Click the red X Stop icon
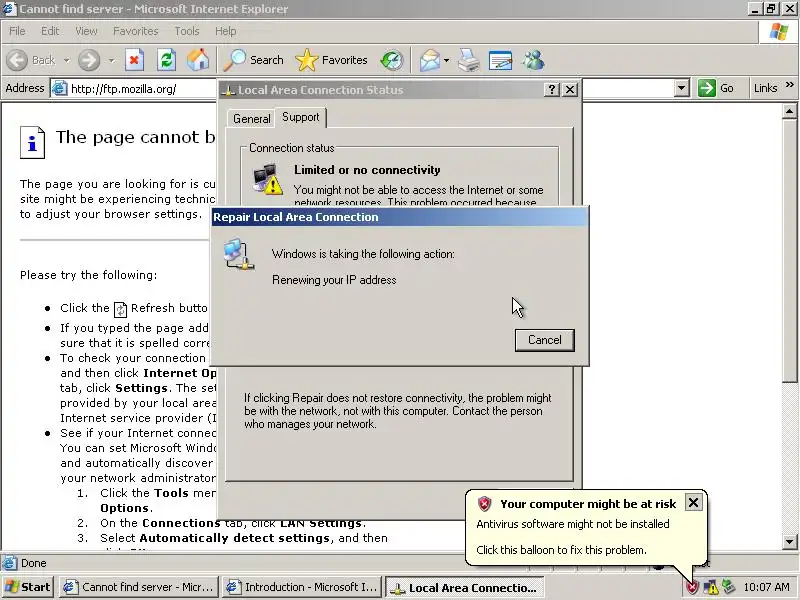 134,60
